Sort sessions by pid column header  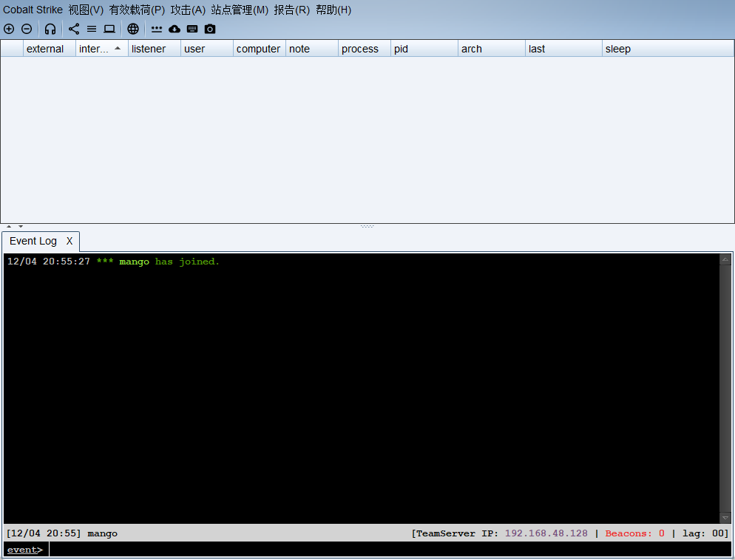tap(424, 49)
